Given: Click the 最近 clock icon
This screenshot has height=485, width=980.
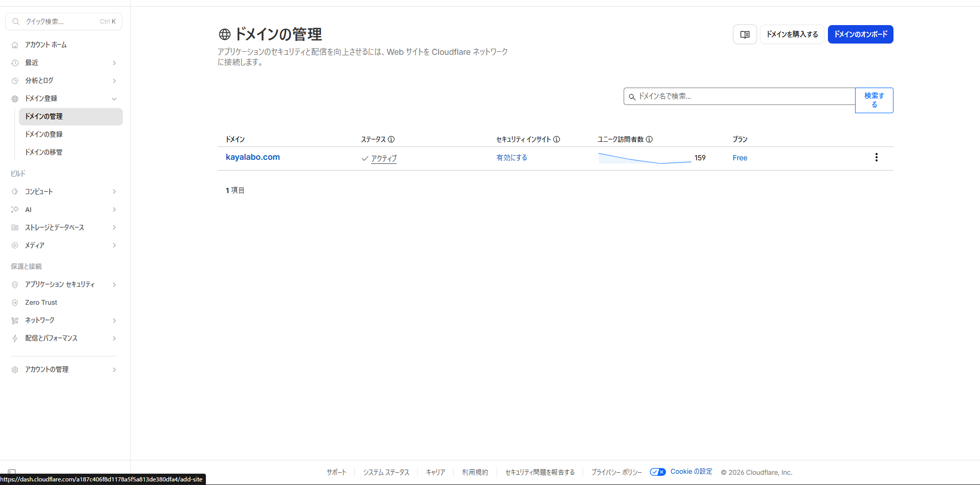Looking at the screenshot, I should pyautogui.click(x=15, y=63).
